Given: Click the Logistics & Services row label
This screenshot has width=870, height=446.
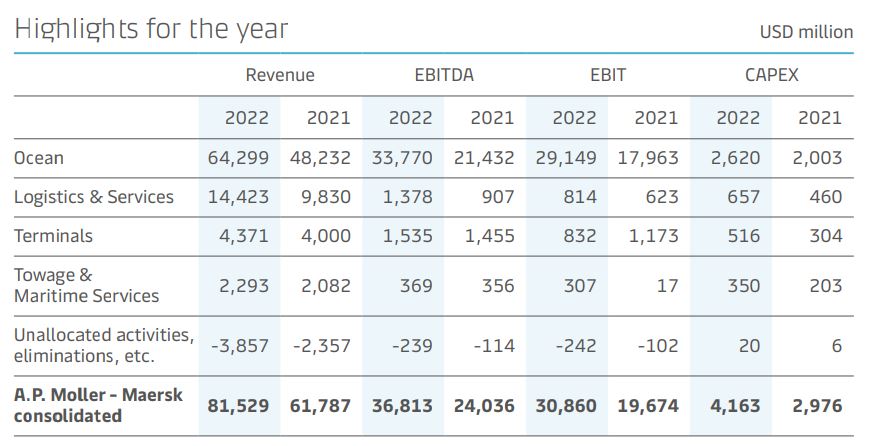Looking at the screenshot, I should coord(94,197).
